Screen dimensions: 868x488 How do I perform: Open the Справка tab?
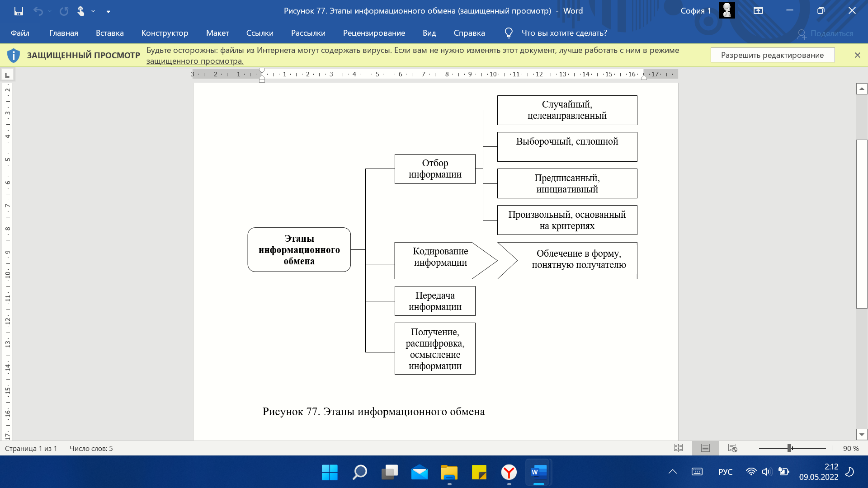click(469, 33)
